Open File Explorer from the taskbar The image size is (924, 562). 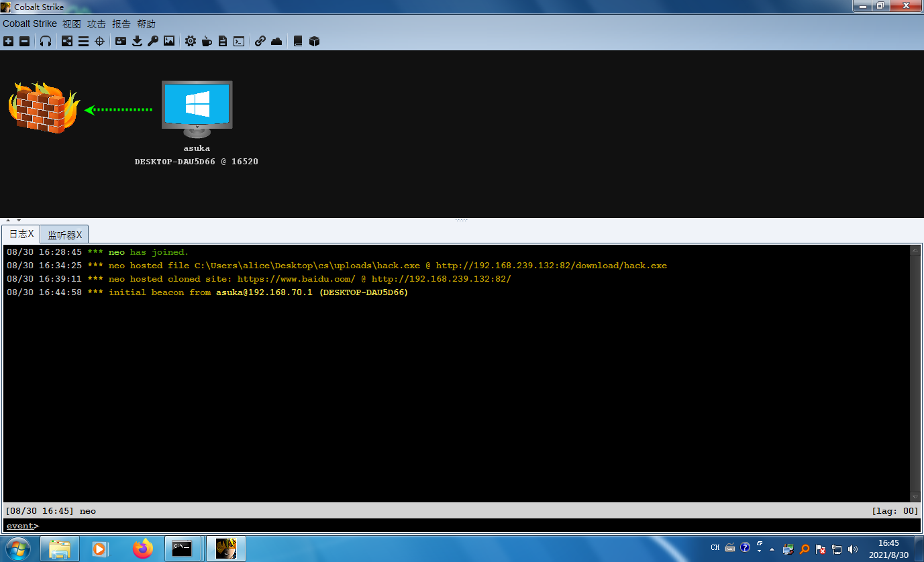coord(60,549)
